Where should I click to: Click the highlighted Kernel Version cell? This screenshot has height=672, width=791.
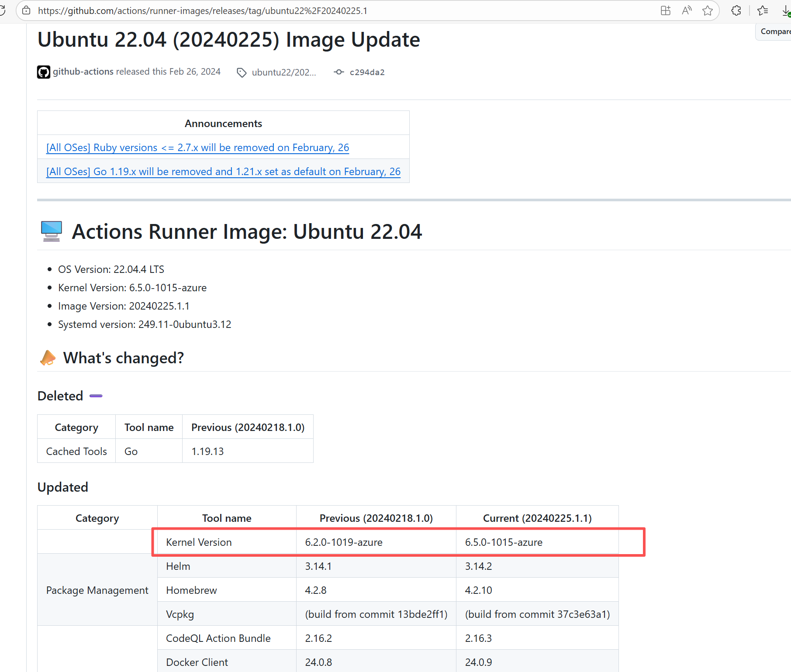pos(199,542)
